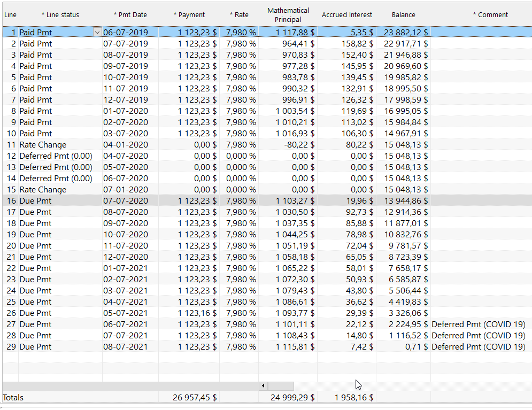Select date 08-07-2020 on line 17
This screenshot has height=410, width=532.
tap(126, 212)
